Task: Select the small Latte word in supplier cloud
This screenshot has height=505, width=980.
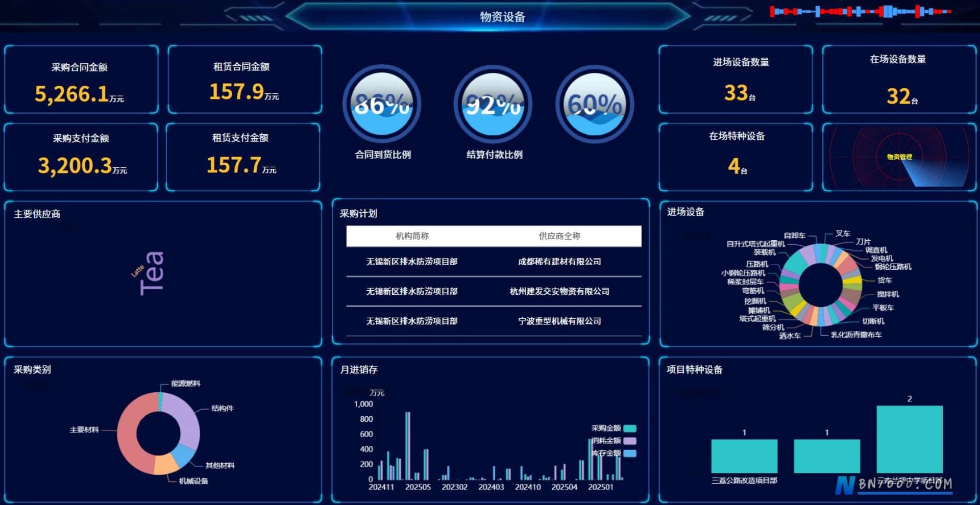Action: (x=137, y=271)
